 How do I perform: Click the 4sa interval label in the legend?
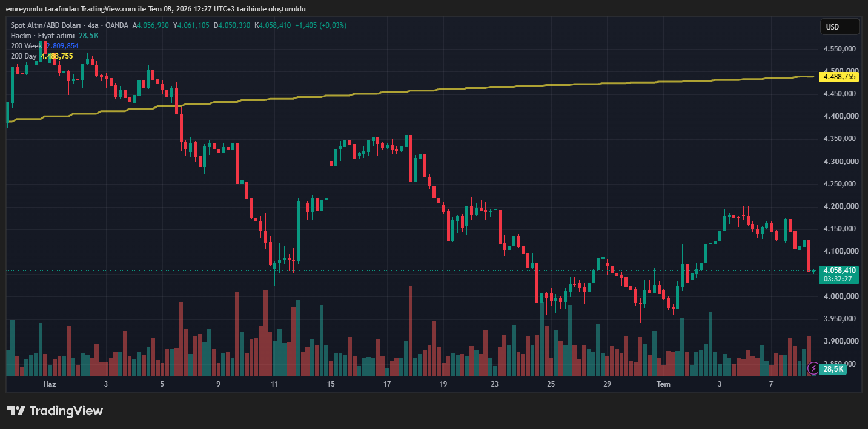[x=93, y=25]
